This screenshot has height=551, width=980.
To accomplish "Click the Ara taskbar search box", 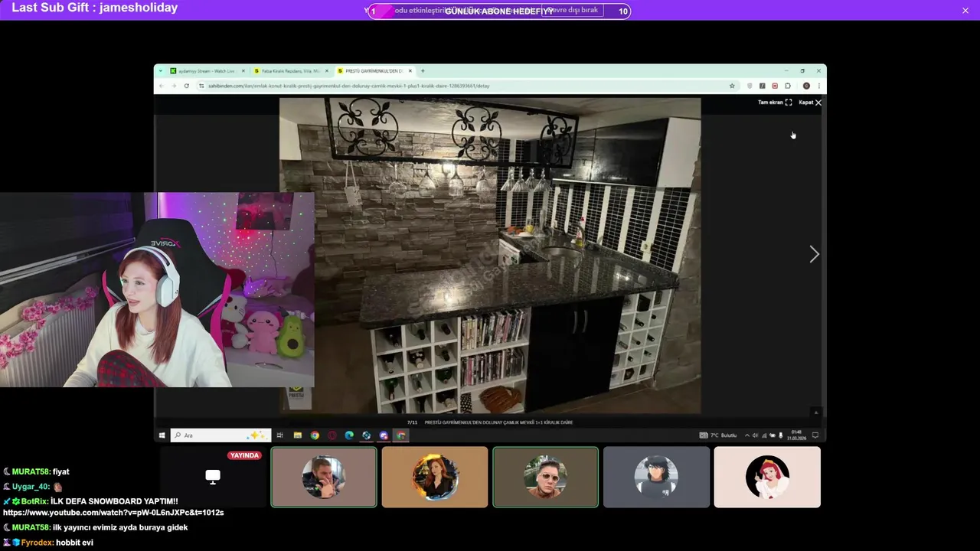I will [220, 435].
